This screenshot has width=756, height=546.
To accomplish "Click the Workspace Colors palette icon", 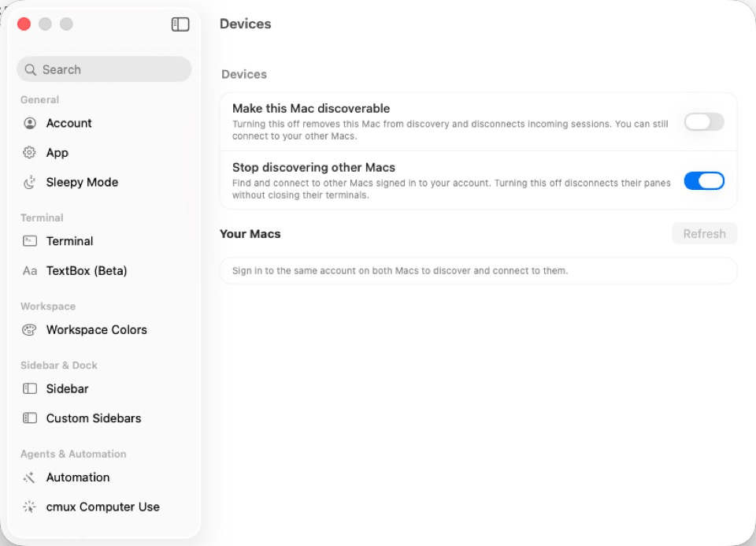I will pos(29,330).
